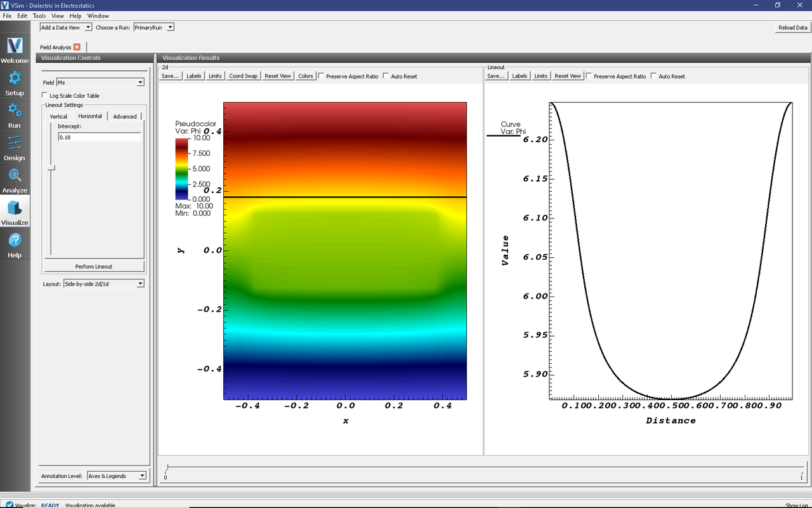
Task: Enable Preserve Aspect Ratio in 2d panel
Action: [321, 76]
